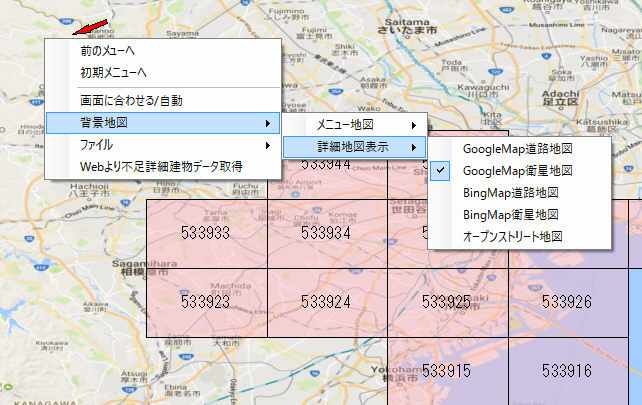Select mesh cell 533933 on the map

[207, 233]
